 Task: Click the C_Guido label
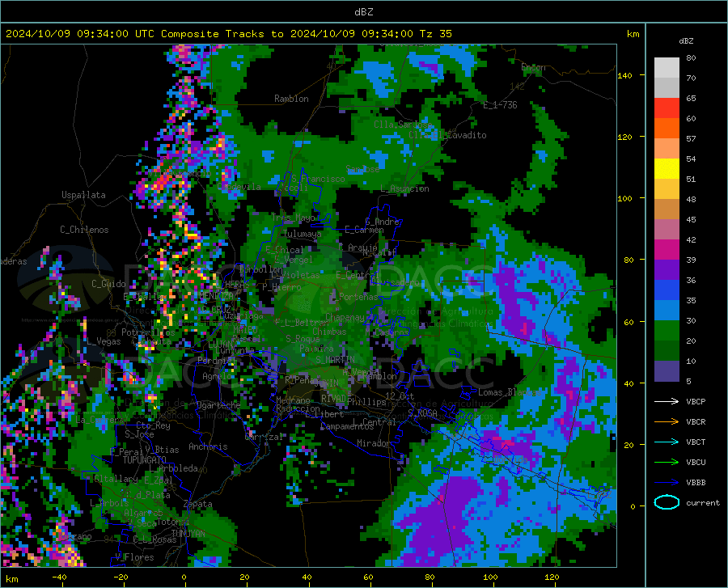click(x=108, y=284)
